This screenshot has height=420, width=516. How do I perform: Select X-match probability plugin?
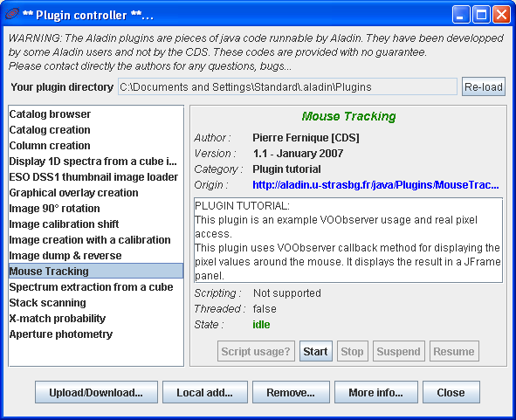tap(96, 319)
